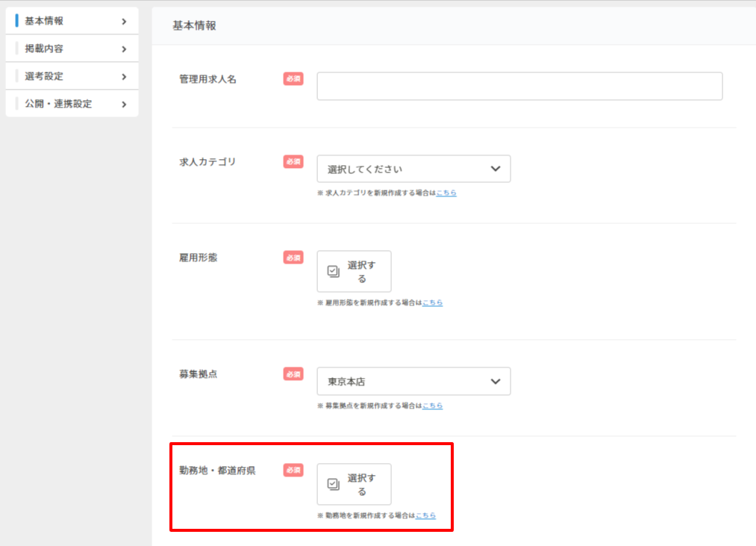756x546 pixels.
Task: Click the checklist icon in the 勤務地 button
Action: tap(334, 485)
